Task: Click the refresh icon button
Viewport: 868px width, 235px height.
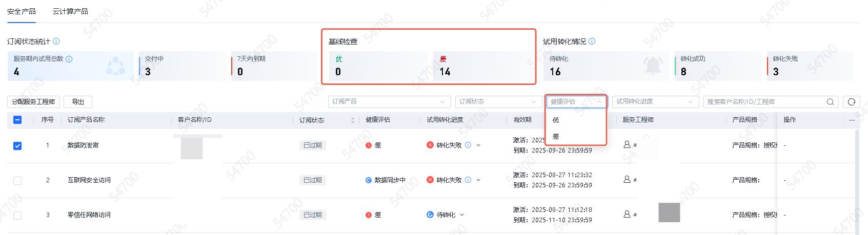Action: click(851, 102)
